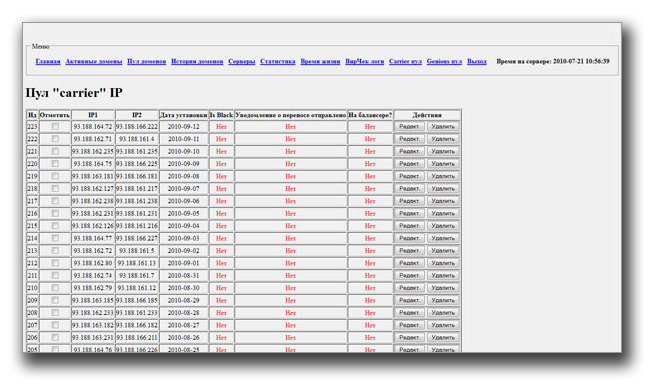Delete entry 220 using Удалить

(x=443, y=164)
